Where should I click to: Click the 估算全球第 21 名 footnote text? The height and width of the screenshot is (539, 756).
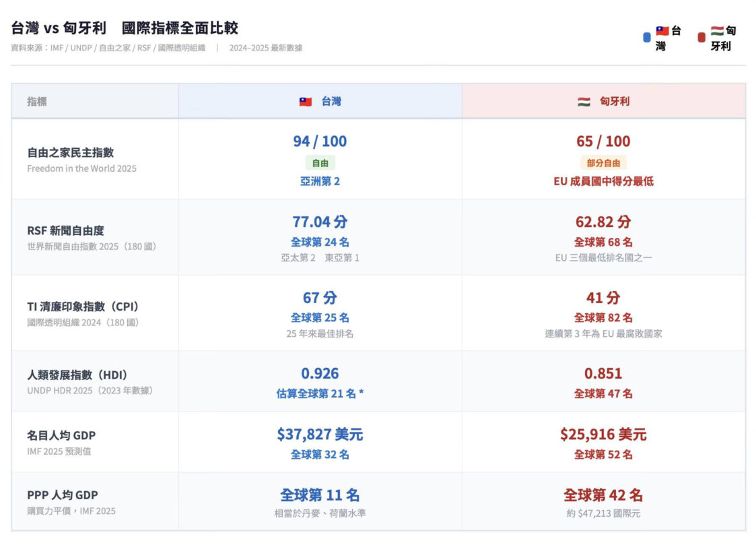pyautogui.click(x=320, y=393)
